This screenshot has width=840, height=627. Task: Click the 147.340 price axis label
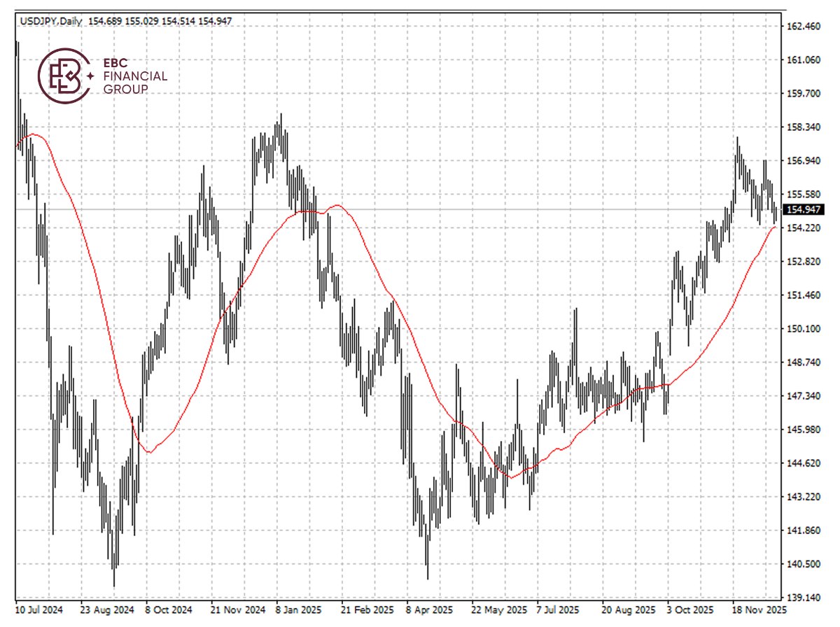pyautogui.click(x=804, y=396)
